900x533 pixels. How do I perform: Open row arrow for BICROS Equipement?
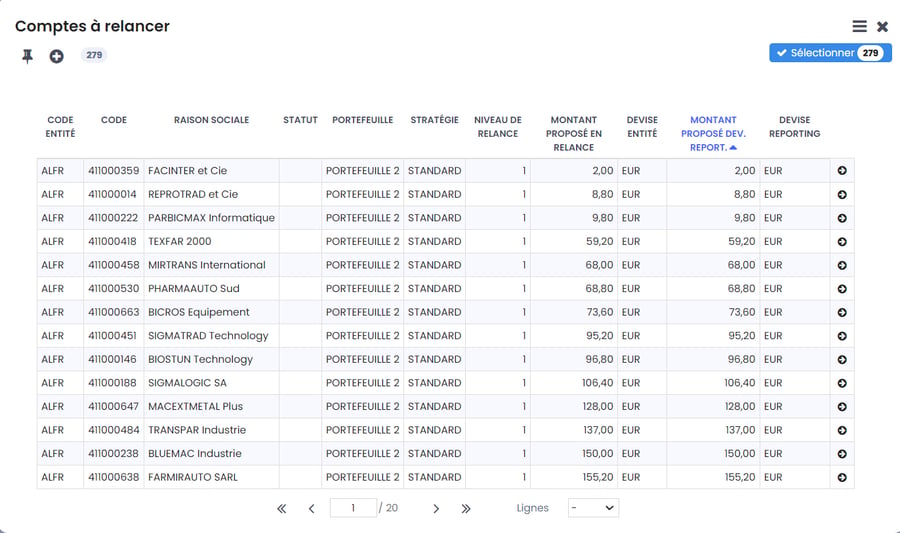coord(841,312)
